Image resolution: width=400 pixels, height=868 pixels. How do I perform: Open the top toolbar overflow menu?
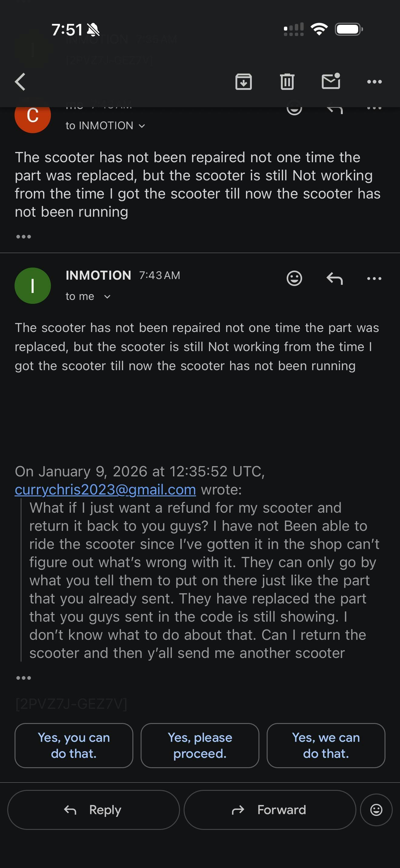click(x=374, y=82)
